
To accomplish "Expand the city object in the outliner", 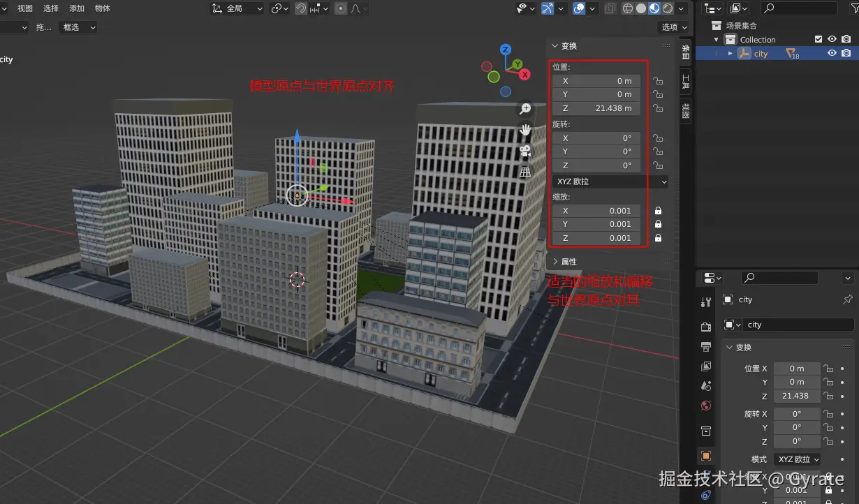I will click(x=730, y=54).
